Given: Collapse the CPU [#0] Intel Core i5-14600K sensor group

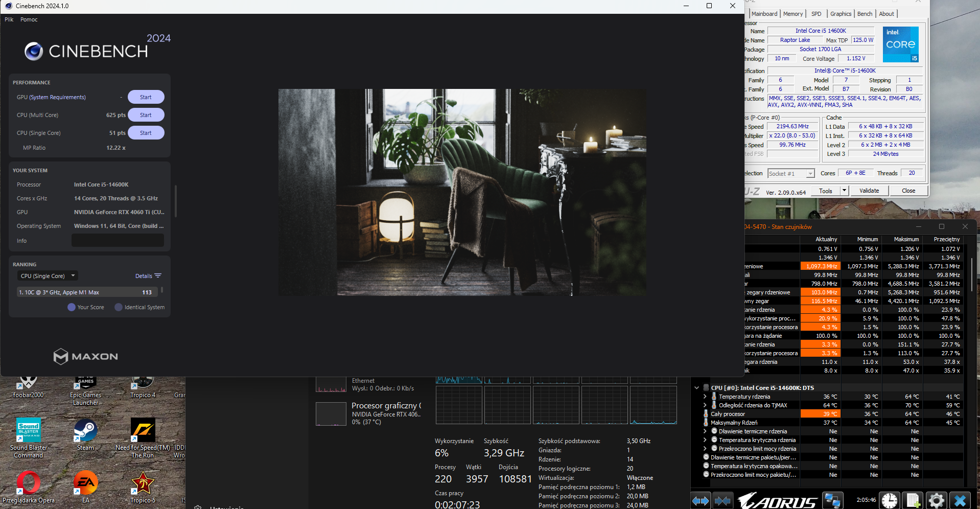Looking at the screenshot, I should tap(696, 388).
